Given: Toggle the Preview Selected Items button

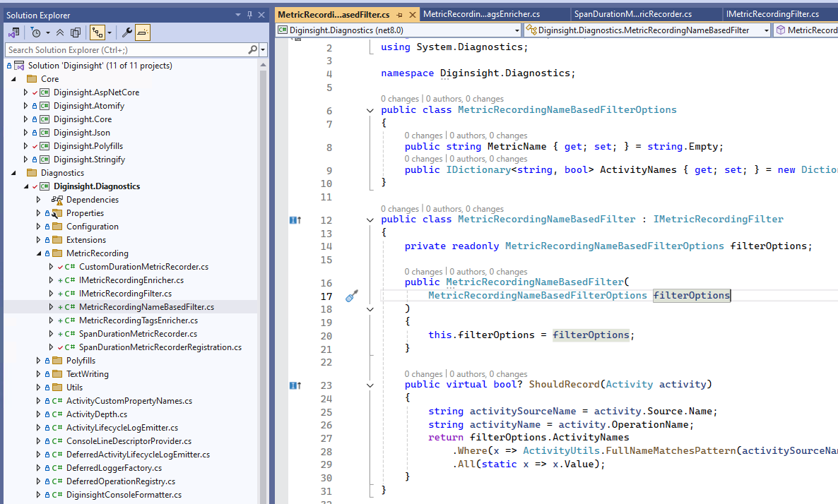Looking at the screenshot, I should click(143, 32).
